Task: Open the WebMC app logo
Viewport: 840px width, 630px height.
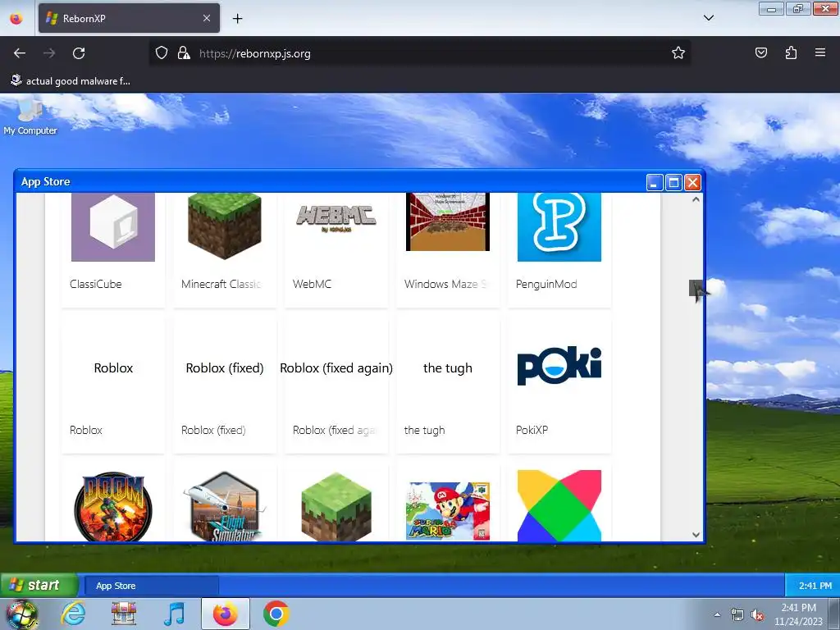Action: tap(336, 218)
